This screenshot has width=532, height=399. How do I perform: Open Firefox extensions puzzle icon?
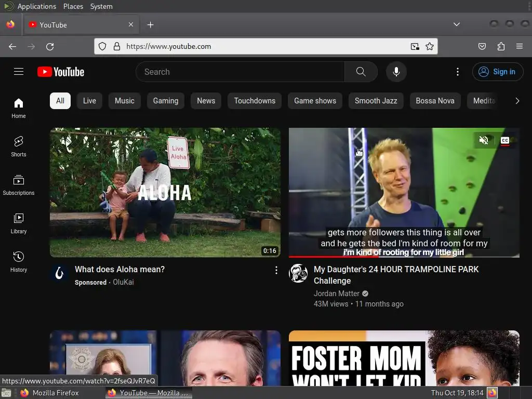point(501,46)
